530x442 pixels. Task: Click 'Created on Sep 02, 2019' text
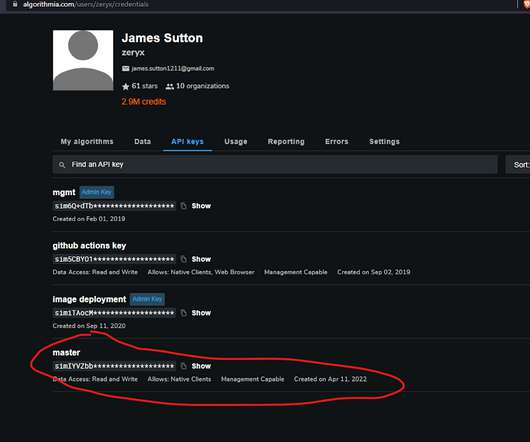pos(374,272)
